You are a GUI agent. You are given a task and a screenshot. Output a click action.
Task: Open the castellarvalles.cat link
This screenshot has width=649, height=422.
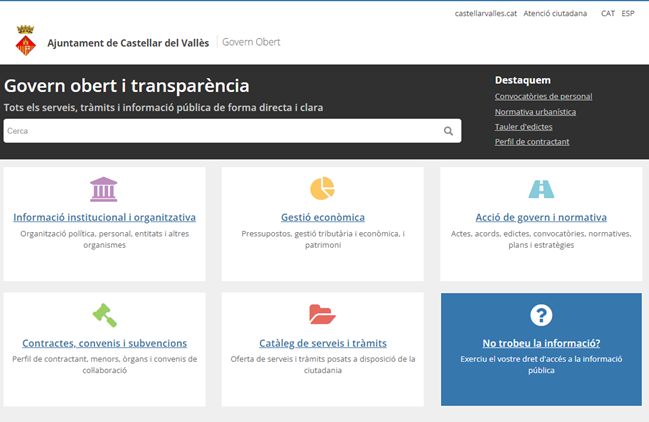pyautogui.click(x=485, y=14)
